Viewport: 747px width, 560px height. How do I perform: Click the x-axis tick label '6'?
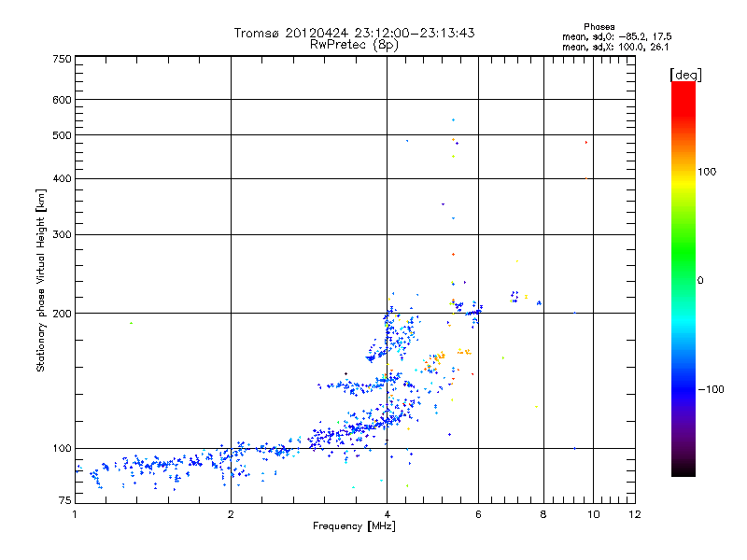coord(479,514)
